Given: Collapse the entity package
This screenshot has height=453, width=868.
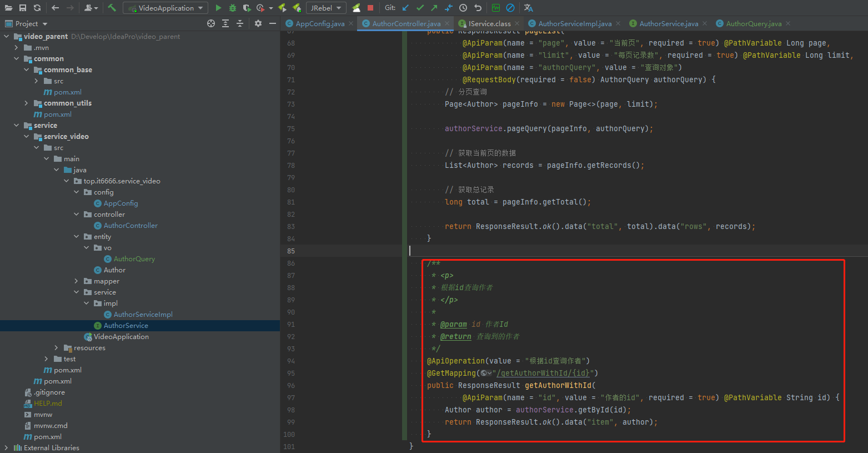Looking at the screenshot, I should (76, 237).
